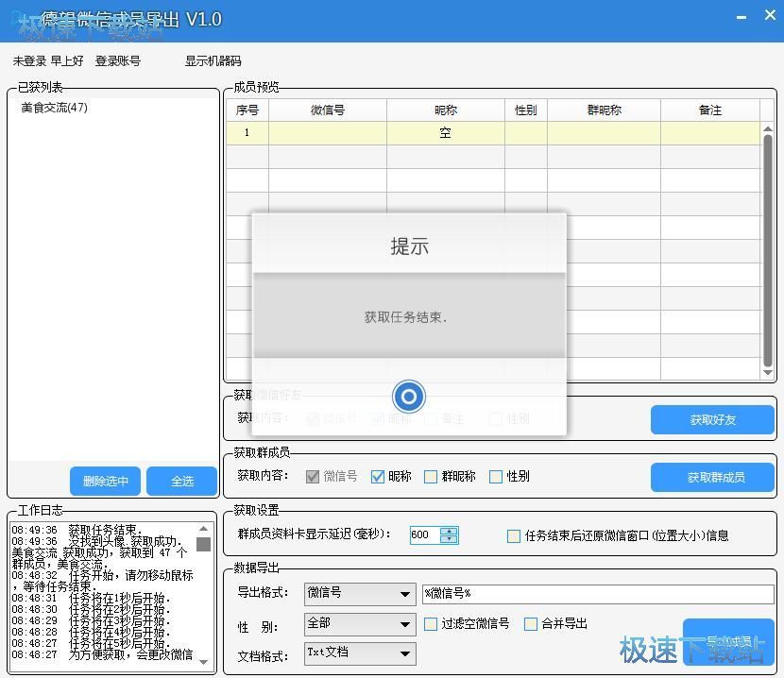Select 美食交流(47) in the acquired list
The width and height of the screenshot is (784, 678).
point(55,108)
